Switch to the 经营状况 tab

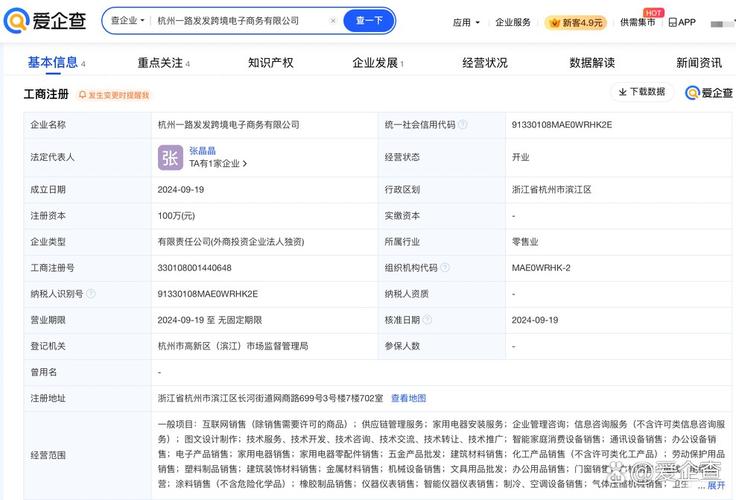484,62
